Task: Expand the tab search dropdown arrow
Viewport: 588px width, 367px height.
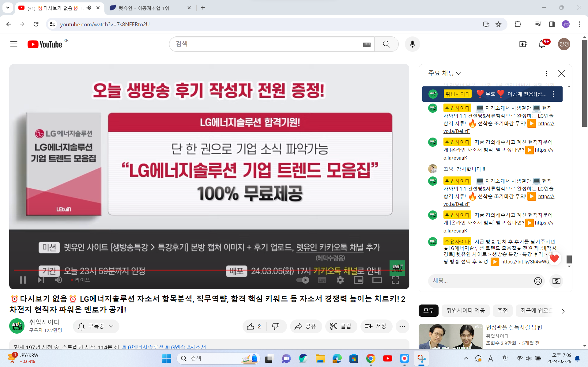Action: (8, 8)
